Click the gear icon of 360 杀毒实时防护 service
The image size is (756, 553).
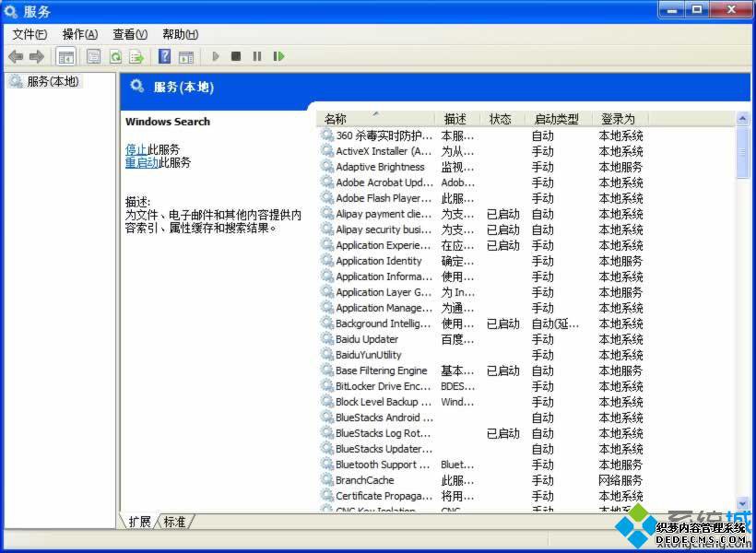[x=327, y=135]
